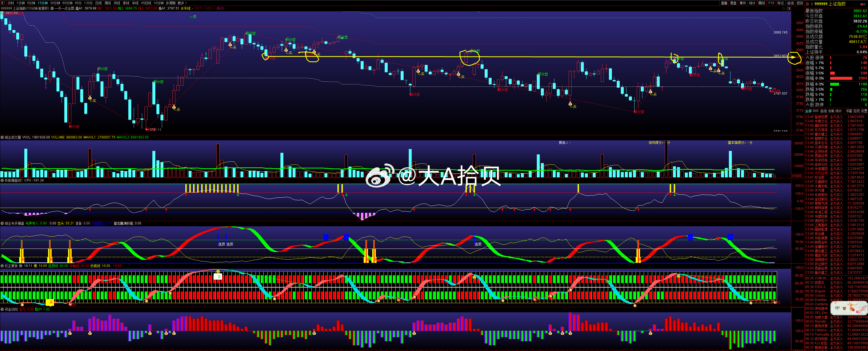Click the green list icon beside the G
The height and width of the screenshot is (351, 868).
[x=812, y=4]
